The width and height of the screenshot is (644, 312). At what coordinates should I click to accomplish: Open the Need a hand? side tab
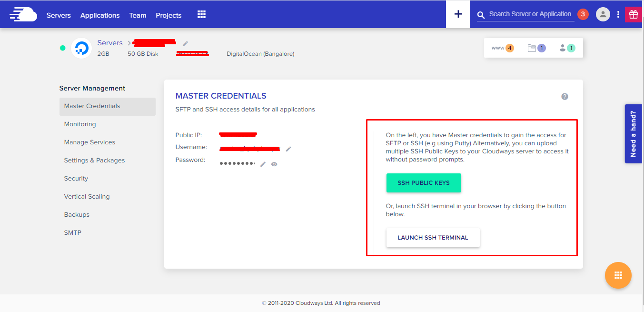coord(633,134)
